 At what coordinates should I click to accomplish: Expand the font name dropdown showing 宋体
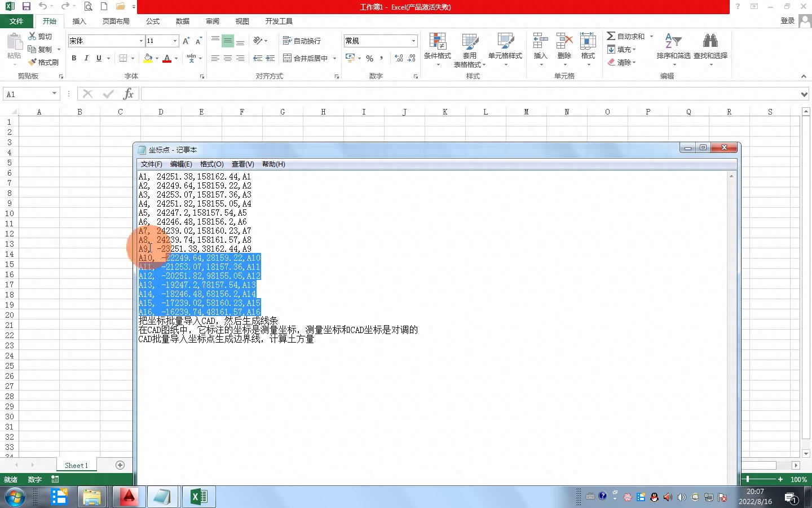coord(141,41)
